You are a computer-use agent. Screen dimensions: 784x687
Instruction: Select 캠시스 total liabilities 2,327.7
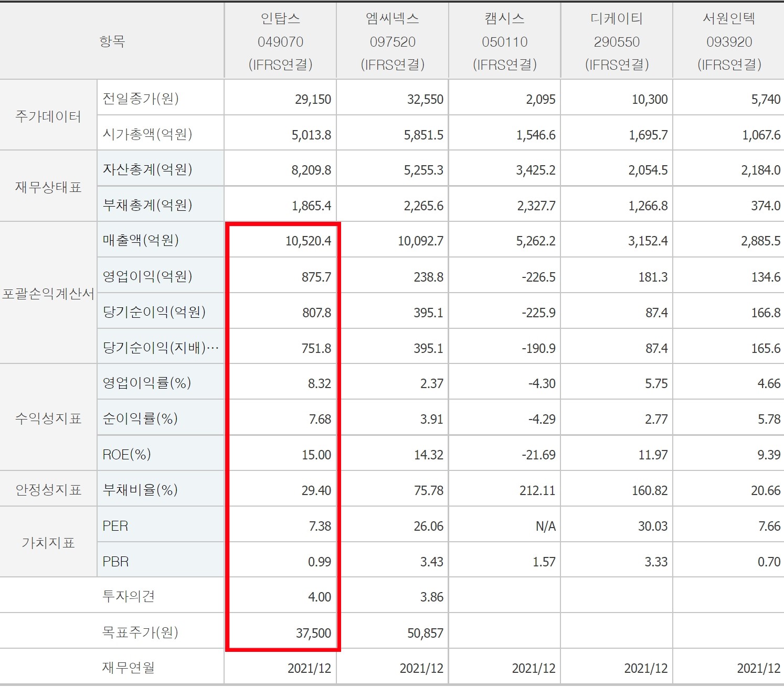coord(536,206)
